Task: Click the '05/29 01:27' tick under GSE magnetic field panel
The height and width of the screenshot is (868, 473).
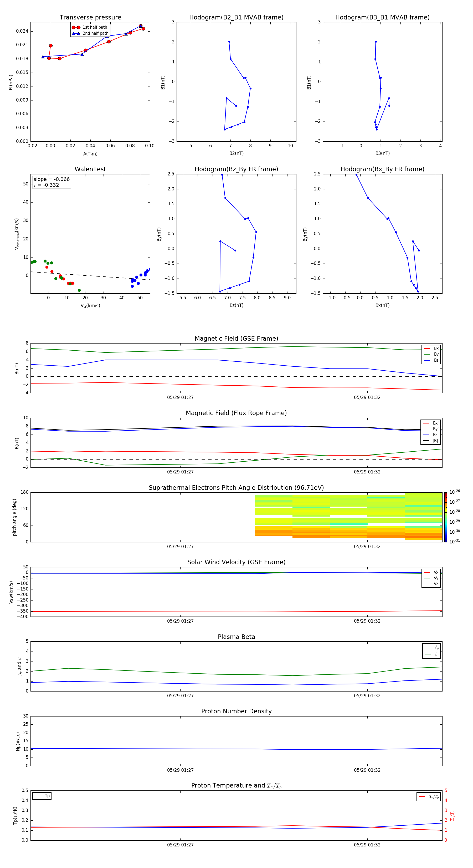Action: coord(181,398)
